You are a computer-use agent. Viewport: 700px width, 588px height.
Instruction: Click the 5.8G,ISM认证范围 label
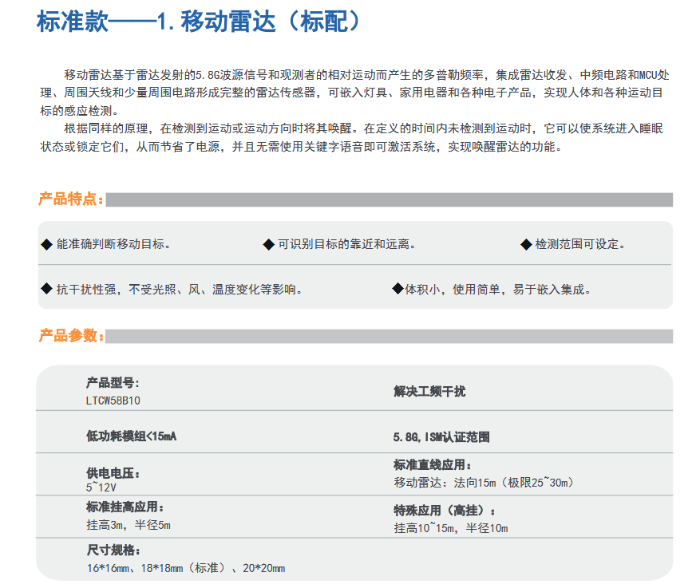(441, 437)
